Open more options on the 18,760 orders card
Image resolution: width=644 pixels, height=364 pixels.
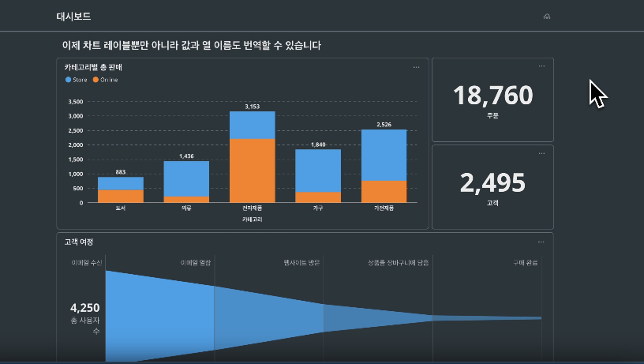(x=541, y=66)
